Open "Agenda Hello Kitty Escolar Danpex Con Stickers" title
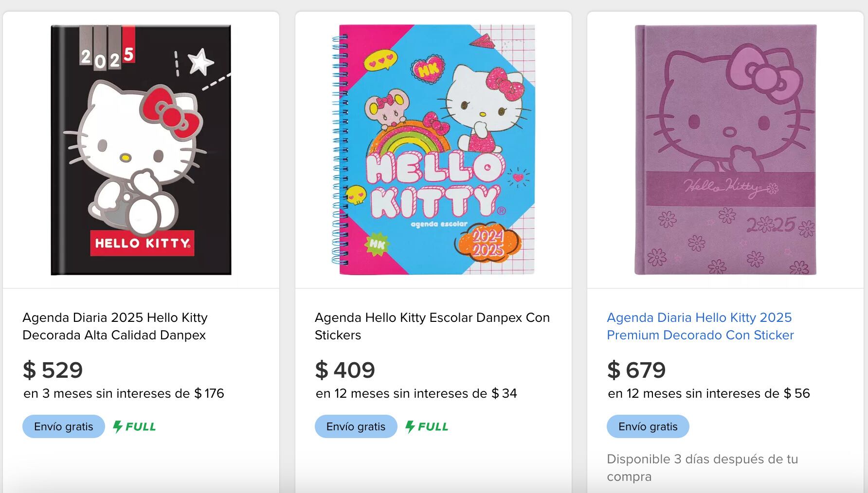 [432, 326]
